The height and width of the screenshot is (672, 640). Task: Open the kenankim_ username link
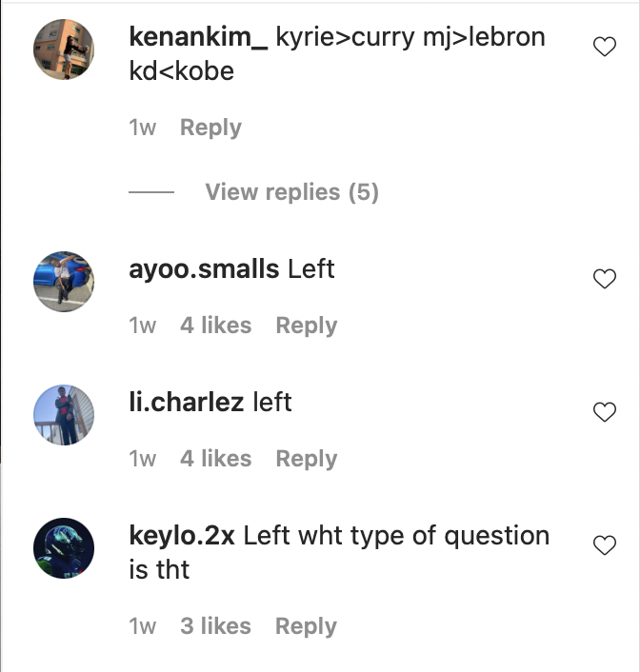(198, 38)
